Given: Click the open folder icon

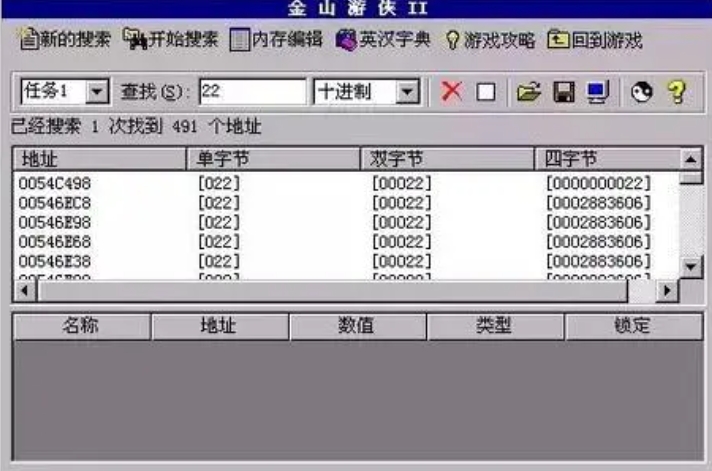Looking at the screenshot, I should 529,92.
